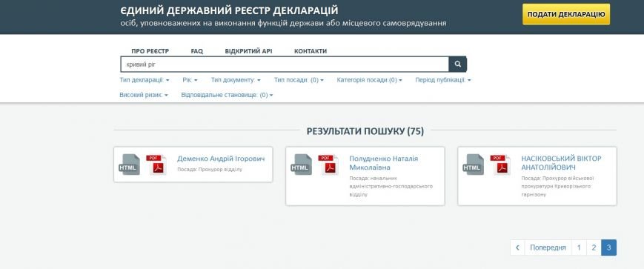Open the Період публікації filter

443,80
